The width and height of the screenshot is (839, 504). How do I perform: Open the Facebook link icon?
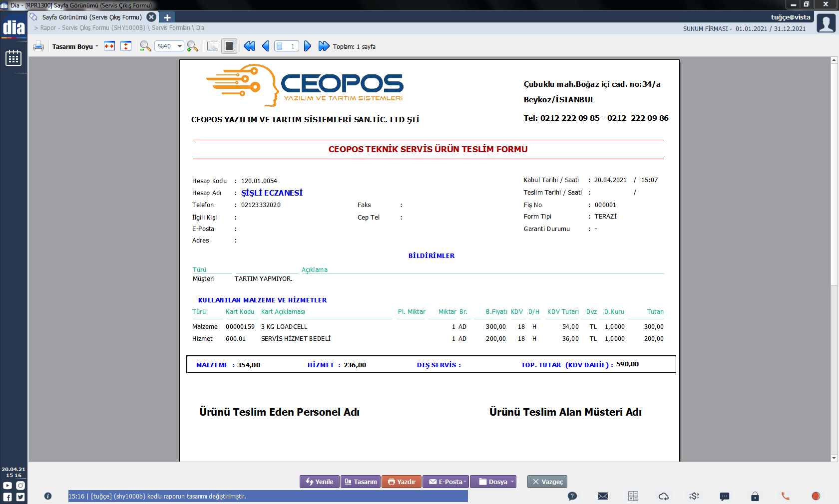[7, 497]
